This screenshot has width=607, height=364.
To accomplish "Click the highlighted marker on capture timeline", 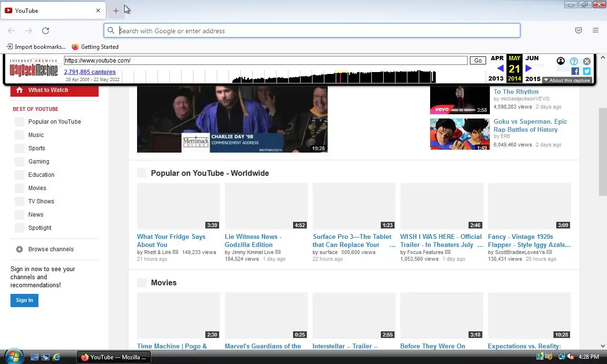I will point(340,77).
